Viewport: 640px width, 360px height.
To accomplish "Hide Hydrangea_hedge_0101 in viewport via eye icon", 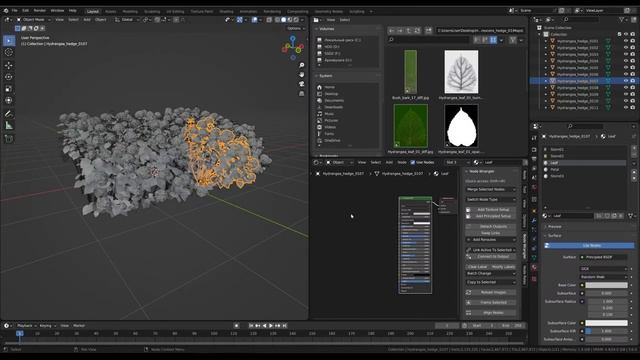I will [x=626, y=41].
